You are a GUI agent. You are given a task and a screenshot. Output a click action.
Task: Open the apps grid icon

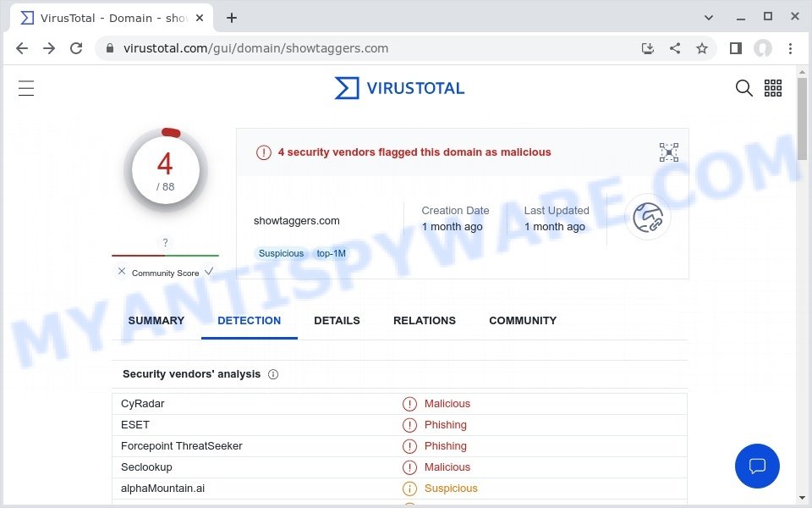point(772,88)
